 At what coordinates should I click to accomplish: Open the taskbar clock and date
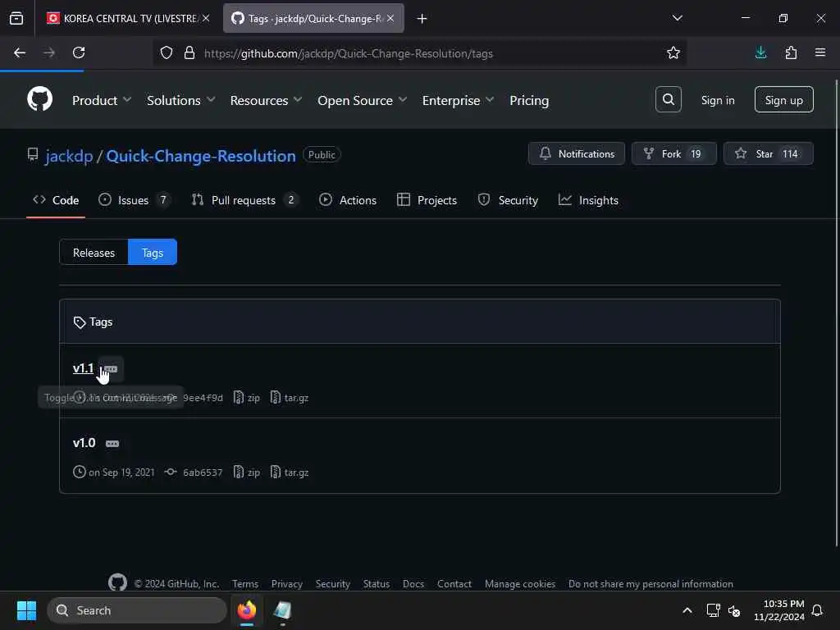(x=779, y=610)
